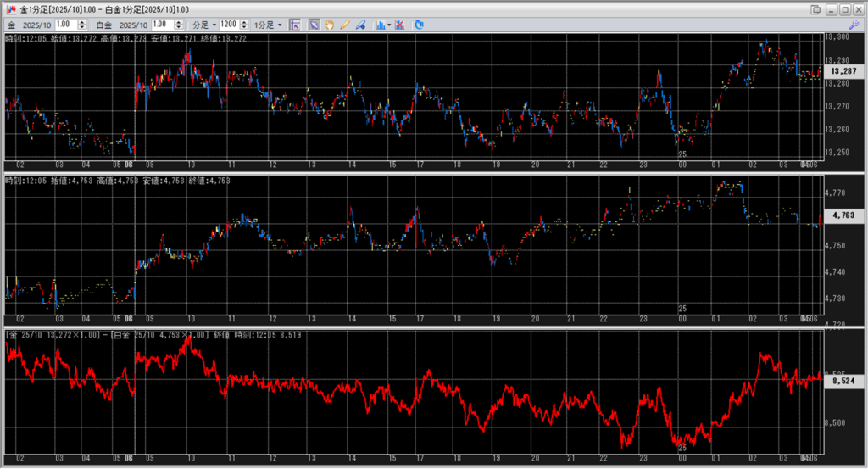Refresh the chart data

[419, 25]
